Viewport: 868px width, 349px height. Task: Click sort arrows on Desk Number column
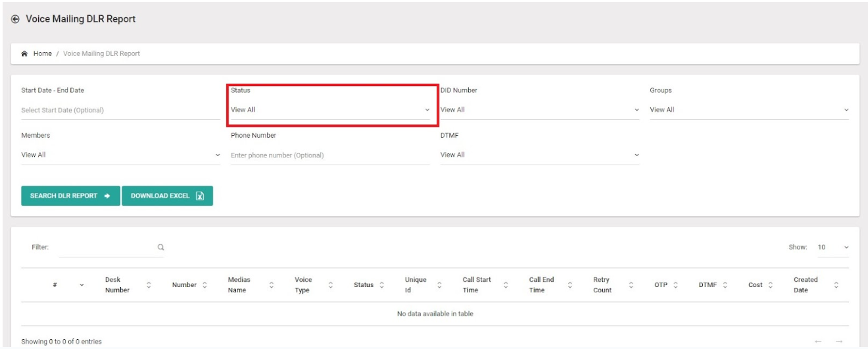pos(149,285)
